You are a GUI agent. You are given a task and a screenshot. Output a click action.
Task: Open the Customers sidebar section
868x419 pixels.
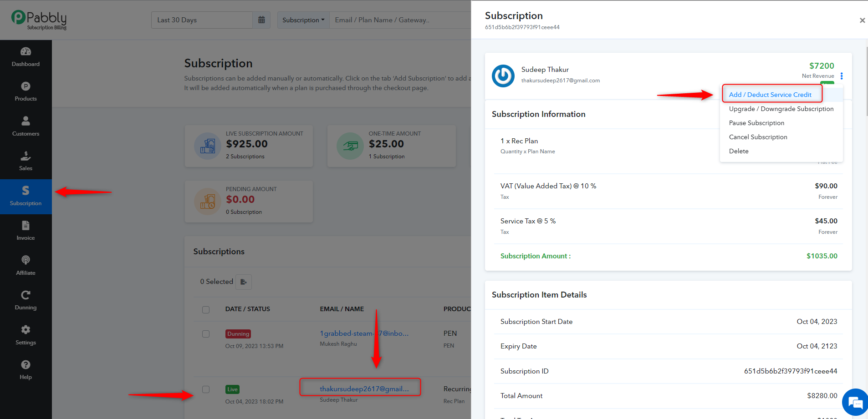point(26,126)
